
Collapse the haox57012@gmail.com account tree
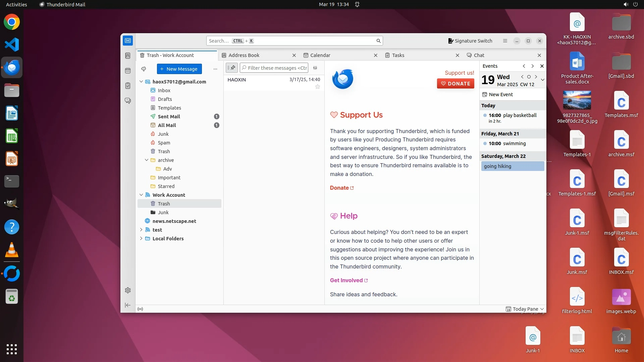[x=141, y=81]
